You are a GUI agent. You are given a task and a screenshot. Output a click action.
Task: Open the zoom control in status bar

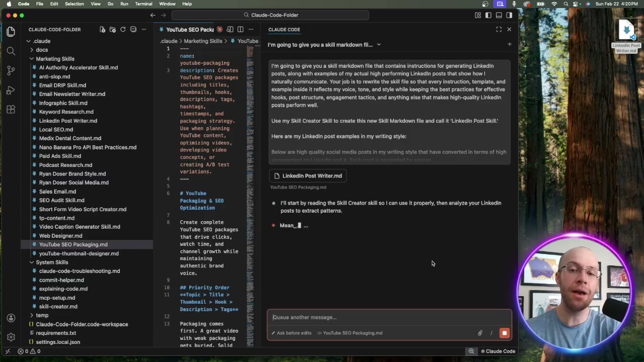tap(471, 351)
